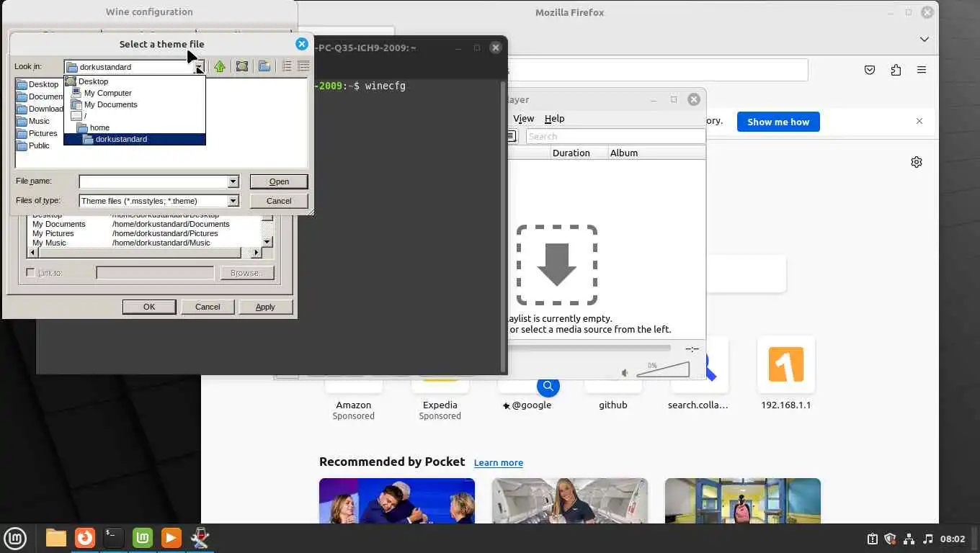Dismiss the Firefox notification banner
Viewport: 980px width, 553px height.
[919, 121]
